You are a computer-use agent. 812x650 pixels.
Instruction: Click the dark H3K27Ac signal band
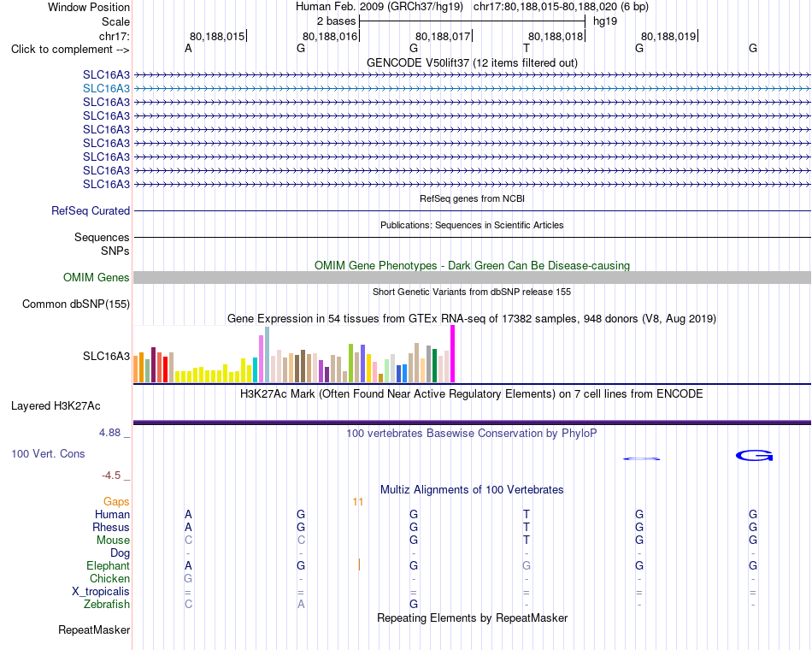(472, 422)
